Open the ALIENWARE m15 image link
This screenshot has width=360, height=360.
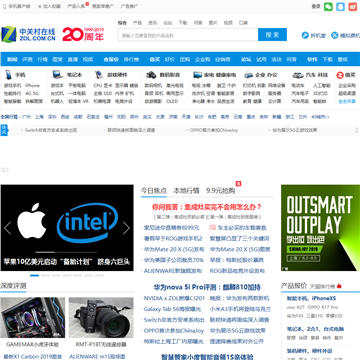pos(97,356)
